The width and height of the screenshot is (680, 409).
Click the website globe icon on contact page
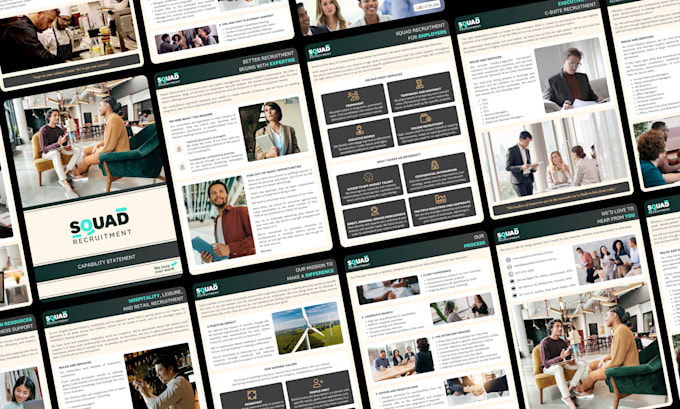click(509, 259)
